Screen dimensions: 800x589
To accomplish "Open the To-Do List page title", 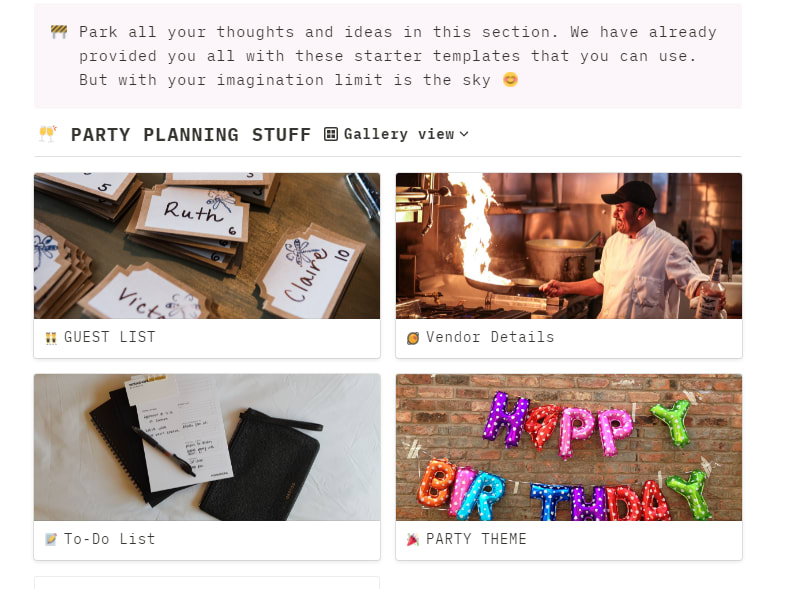I will 110,539.
